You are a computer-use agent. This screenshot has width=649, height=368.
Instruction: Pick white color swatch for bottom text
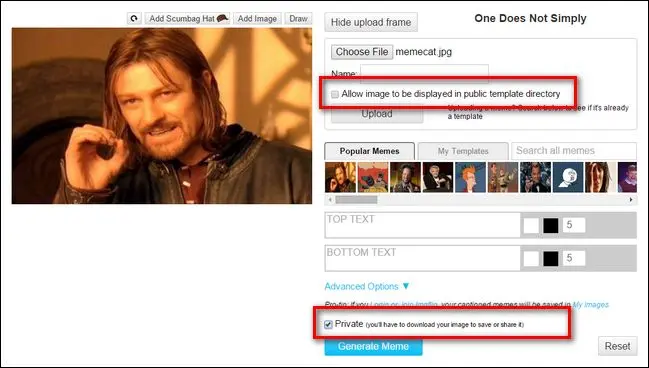point(531,259)
